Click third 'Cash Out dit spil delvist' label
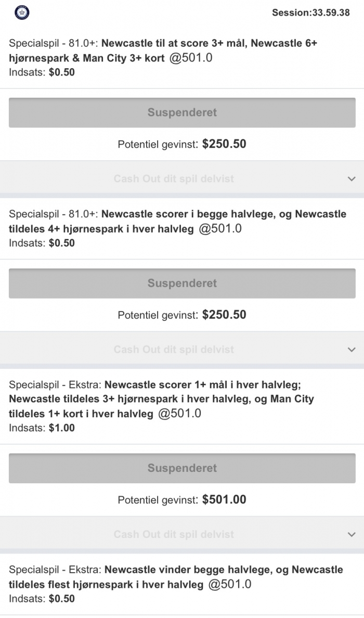The width and height of the screenshot is (364, 618). 174,534
